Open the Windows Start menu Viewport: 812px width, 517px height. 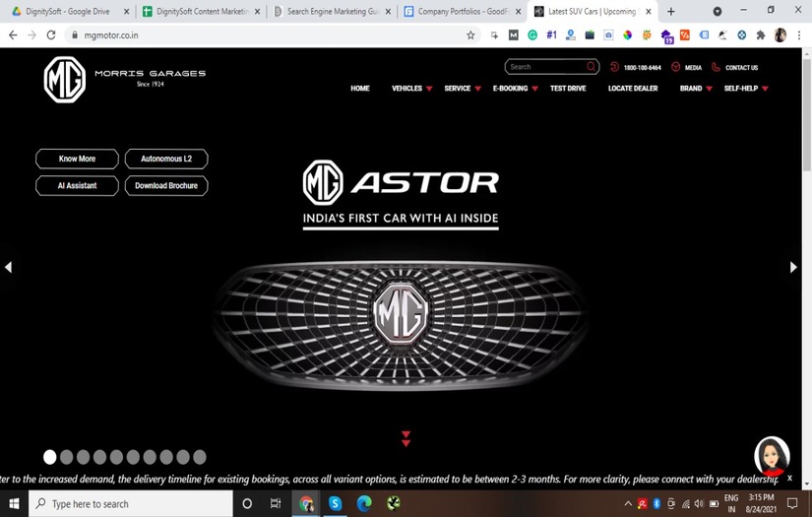click(14, 503)
